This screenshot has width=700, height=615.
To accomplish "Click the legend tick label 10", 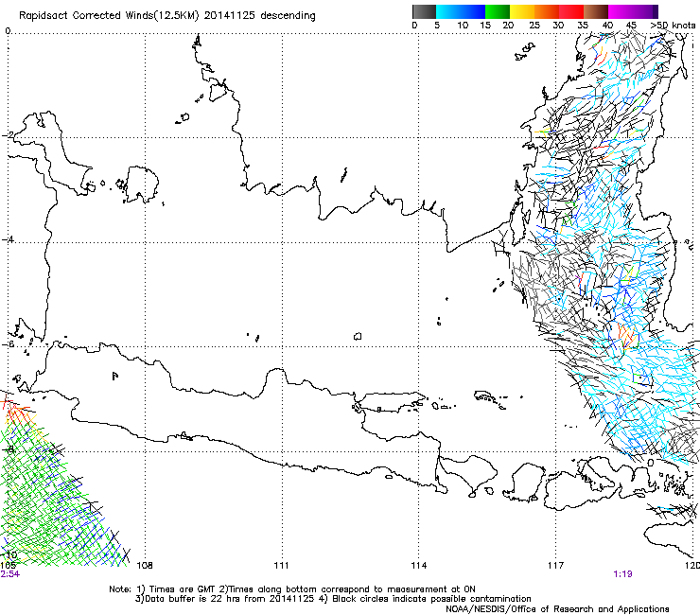I will (462, 26).
